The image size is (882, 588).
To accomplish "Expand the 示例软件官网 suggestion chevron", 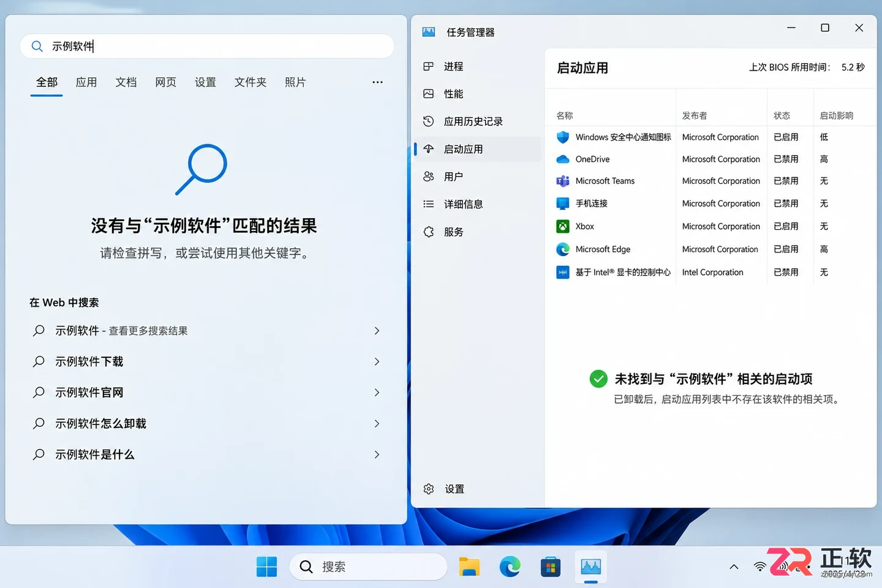I will click(x=377, y=392).
